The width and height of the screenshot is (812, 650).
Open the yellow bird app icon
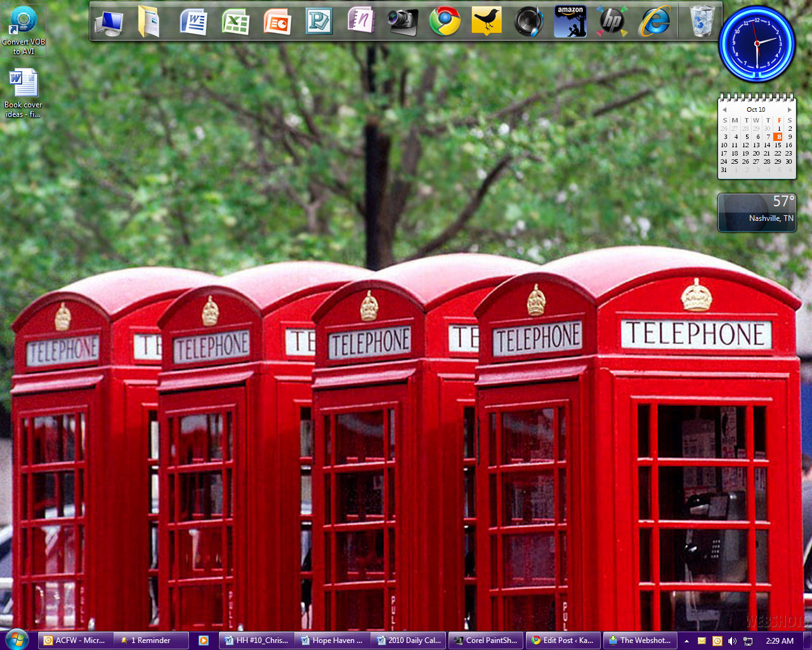pyautogui.click(x=487, y=22)
